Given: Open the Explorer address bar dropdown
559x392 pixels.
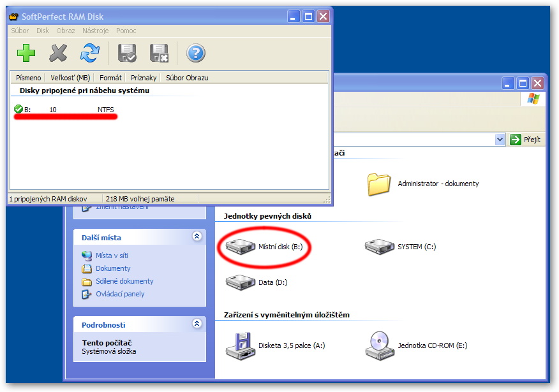Looking at the screenshot, I should 500,140.
